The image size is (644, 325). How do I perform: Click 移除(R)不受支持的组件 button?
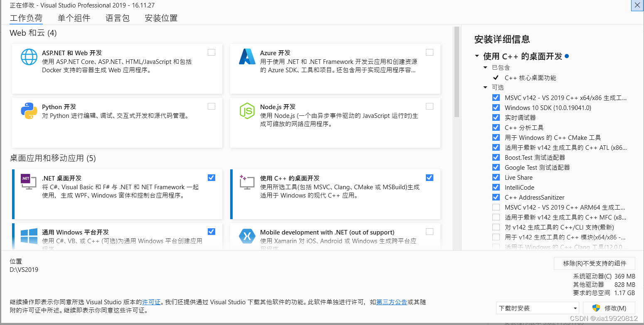(x=595, y=263)
